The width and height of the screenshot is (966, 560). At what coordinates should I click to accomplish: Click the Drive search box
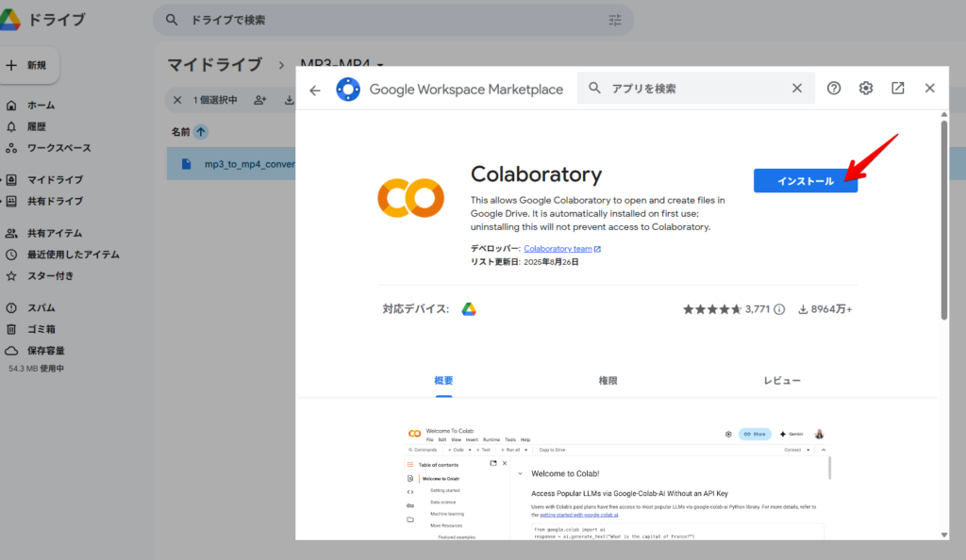[393, 21]
